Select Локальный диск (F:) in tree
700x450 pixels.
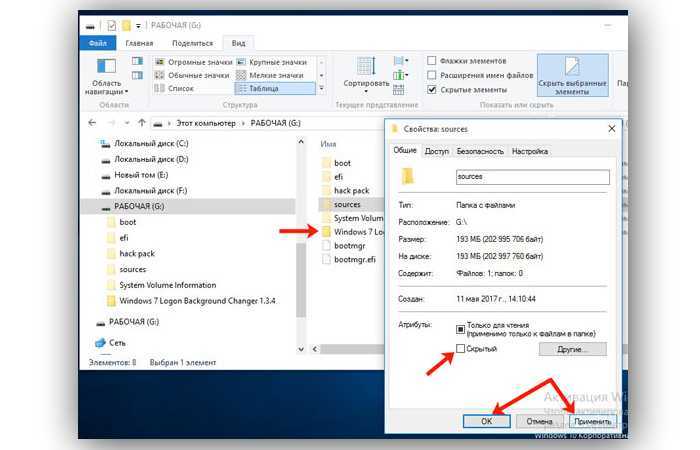(150, 191)
